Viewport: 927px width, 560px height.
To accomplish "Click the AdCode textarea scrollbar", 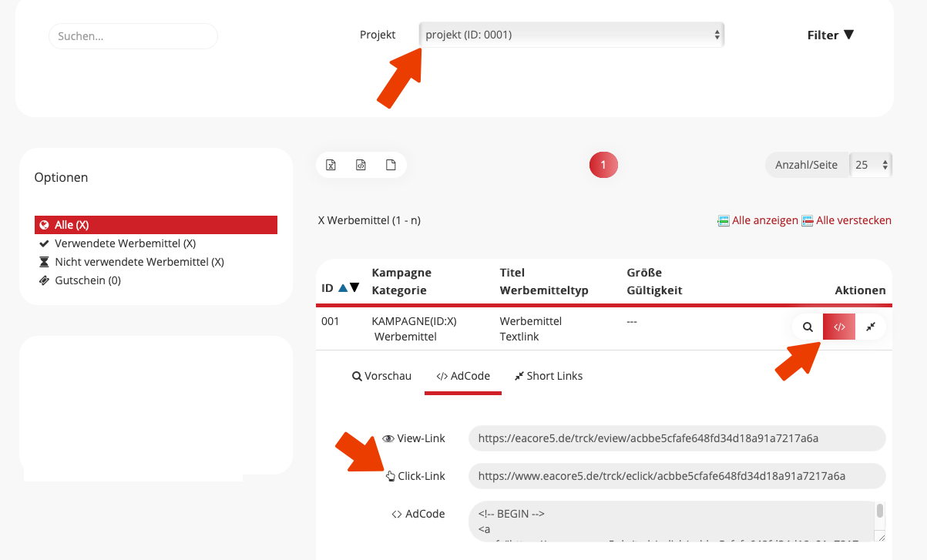I will pyautogui.click(x=879, y=512).
